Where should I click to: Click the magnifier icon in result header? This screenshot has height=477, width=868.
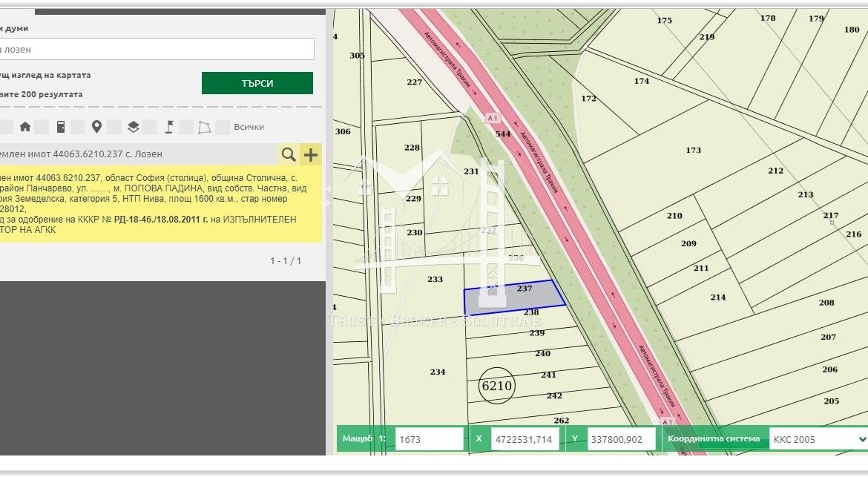(x=289, y=154)
